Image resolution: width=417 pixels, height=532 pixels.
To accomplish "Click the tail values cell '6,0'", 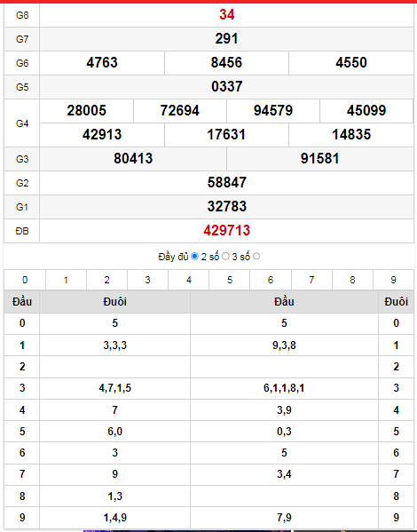I will (115, 432).
